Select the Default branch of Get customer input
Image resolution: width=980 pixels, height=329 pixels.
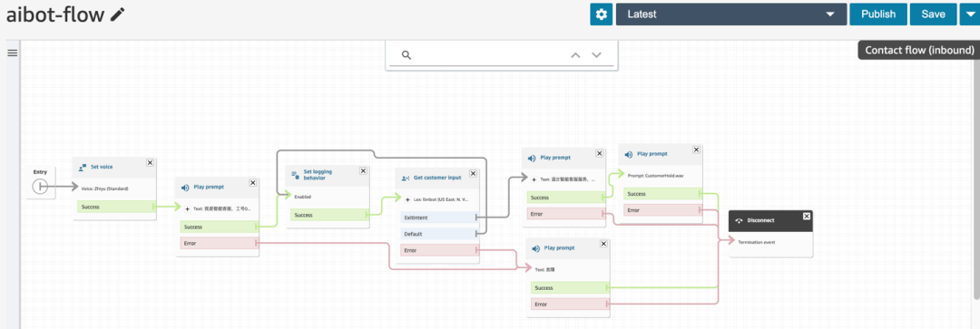(x=439, y=234)
